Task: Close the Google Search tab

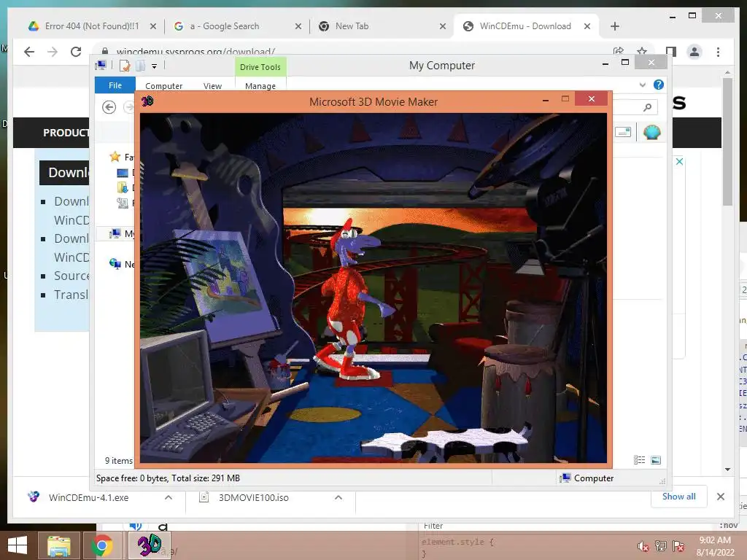Action: [x=298, y=26]
